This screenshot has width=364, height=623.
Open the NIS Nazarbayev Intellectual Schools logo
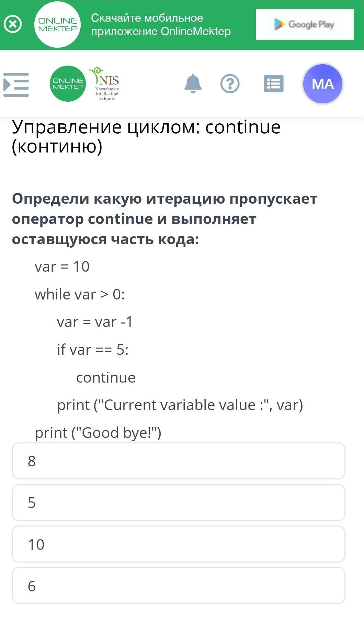click(x=105, y=84)
